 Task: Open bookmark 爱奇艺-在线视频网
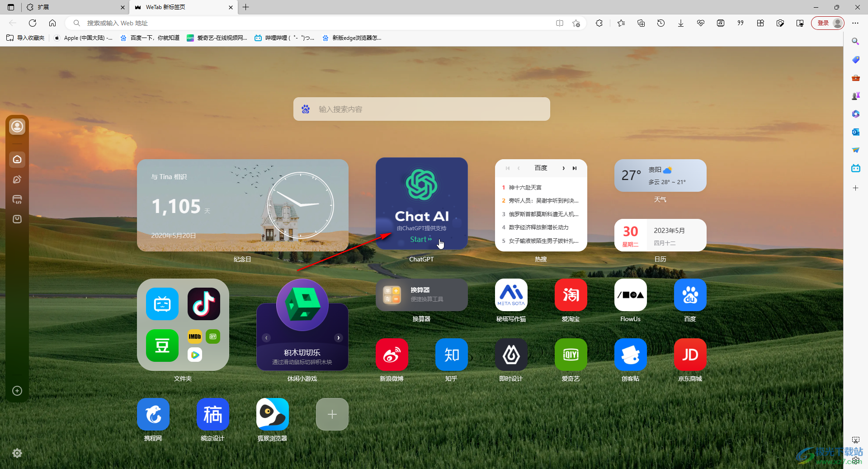[x=217, y=38]
